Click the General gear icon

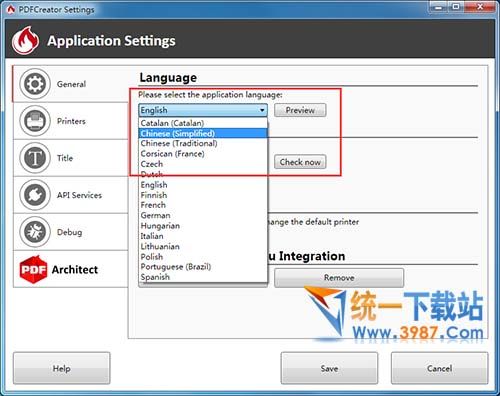click(35, 84)
